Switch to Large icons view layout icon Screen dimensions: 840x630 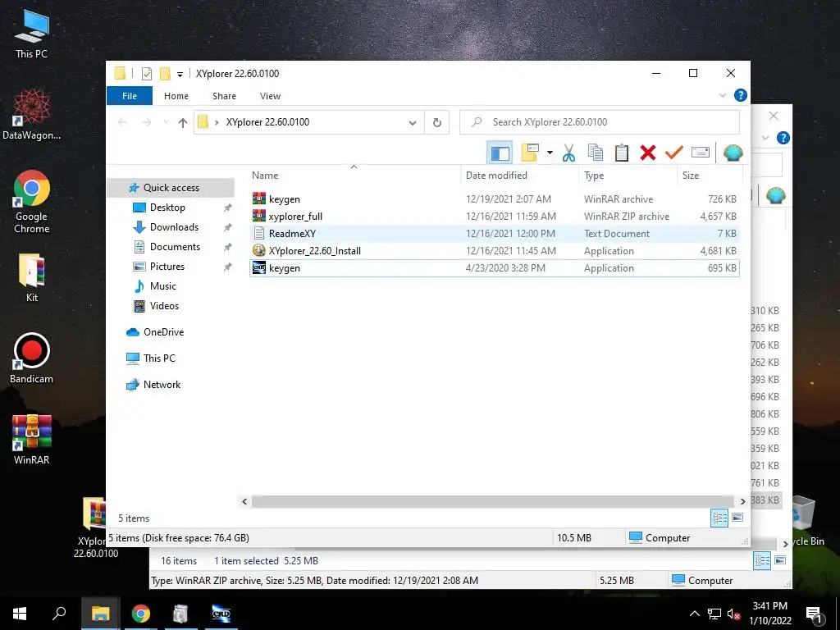[737, 518]
